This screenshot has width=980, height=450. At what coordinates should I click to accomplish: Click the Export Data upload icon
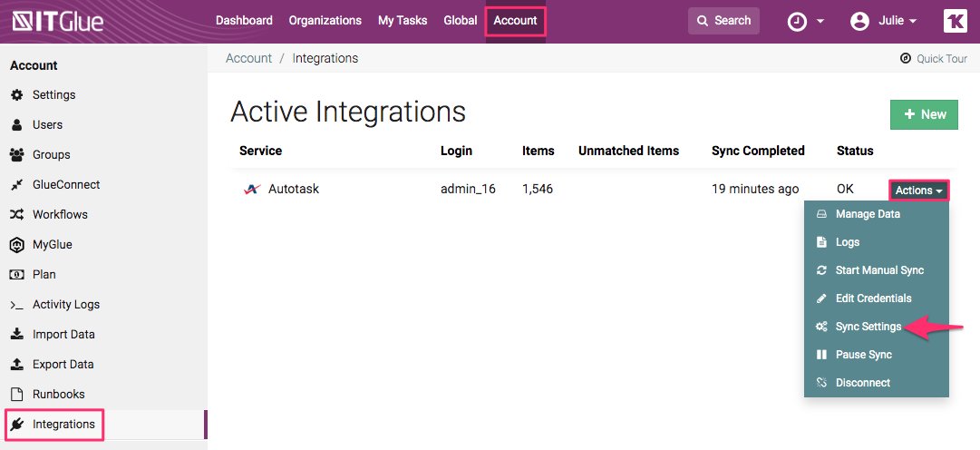(x=17, y=364)
